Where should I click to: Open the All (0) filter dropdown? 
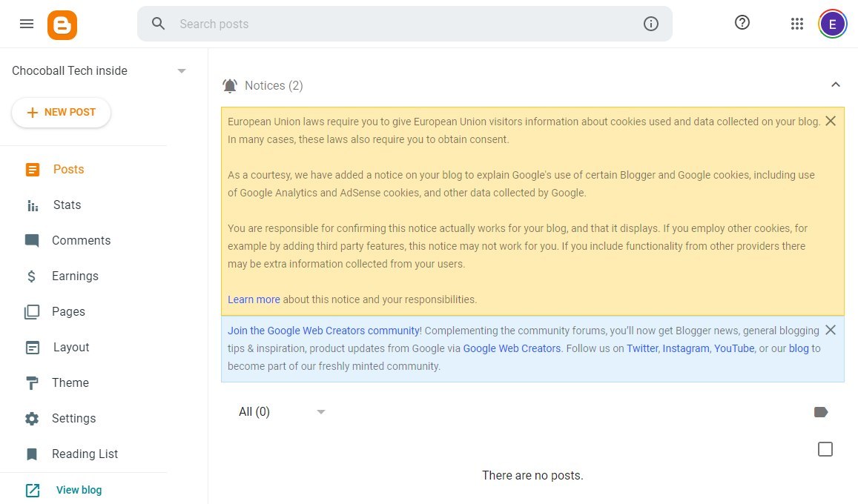click(x=282, y=411)
